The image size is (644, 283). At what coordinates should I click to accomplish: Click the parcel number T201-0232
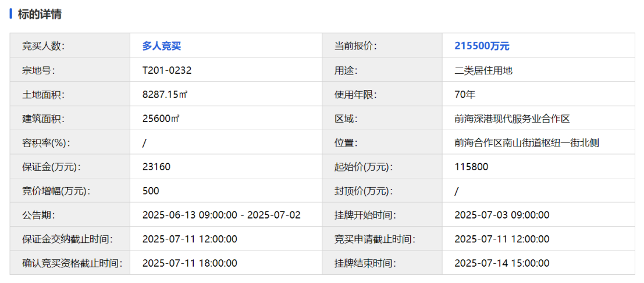click(167, 71)
